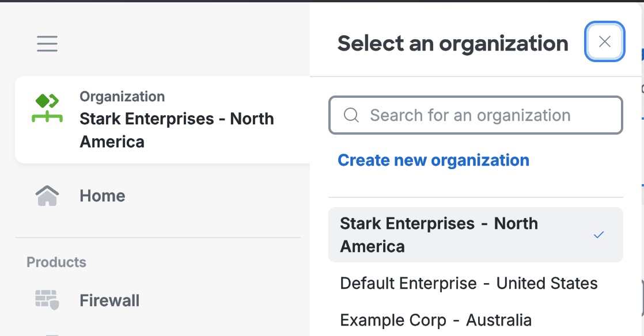This screenshot has width=644, height=336.
Task: Click the Home house icon
Action: (x=47, y=196)
